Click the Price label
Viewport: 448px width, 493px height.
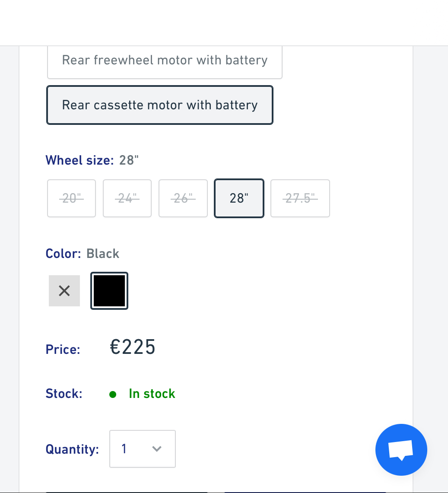click(63, 349)
